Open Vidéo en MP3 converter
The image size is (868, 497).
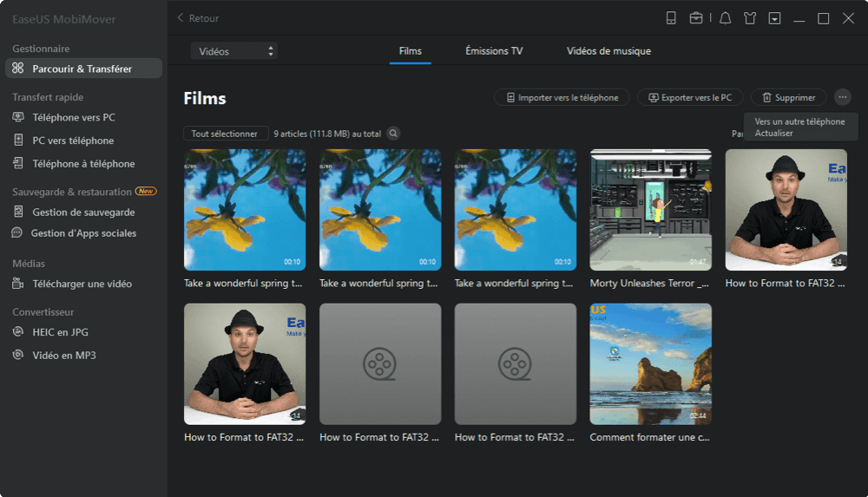click(x=63, y=356)
